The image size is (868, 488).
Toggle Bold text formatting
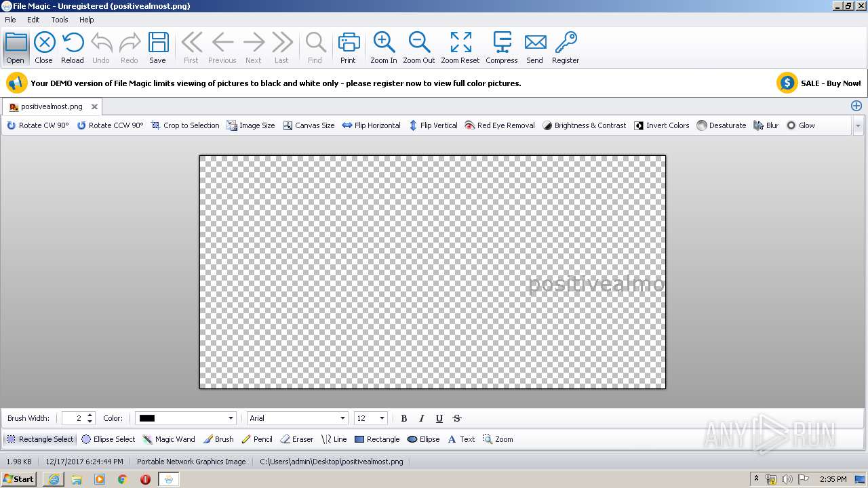[404, 418]
